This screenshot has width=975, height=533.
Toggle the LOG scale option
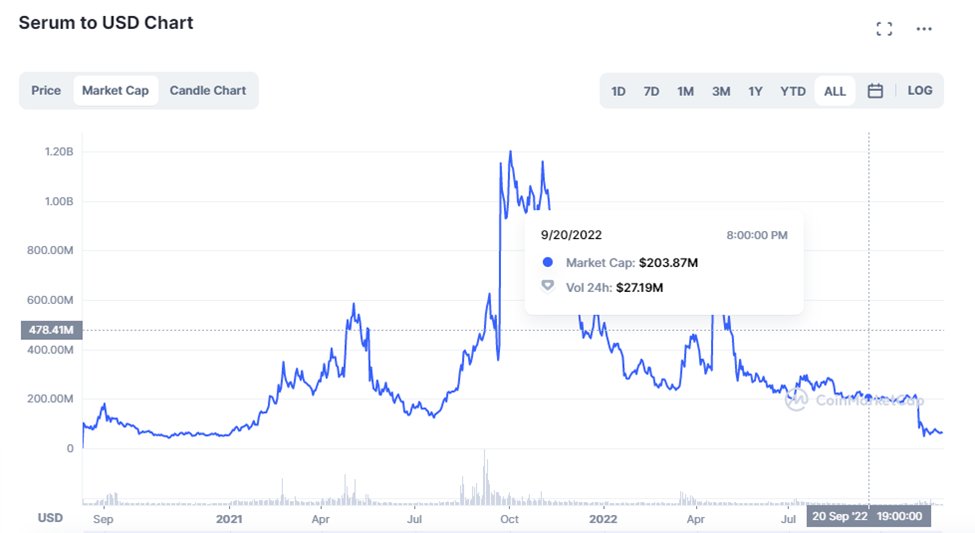(920, 90)
